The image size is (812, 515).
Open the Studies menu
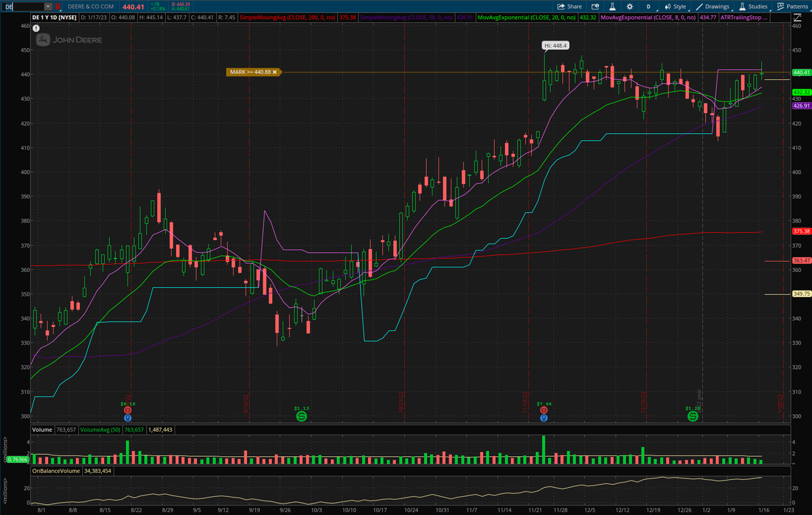(753, 6)
